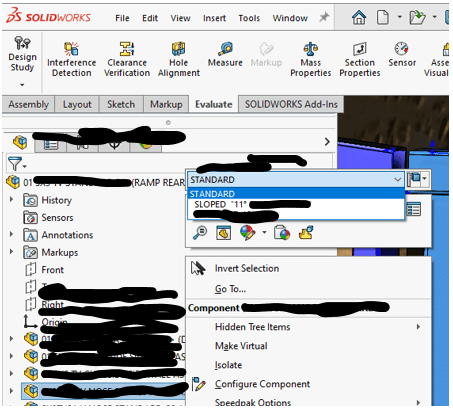Viewport: 453px width, 409px height.
Task: Click the yellow component mates icon
Action: [x=306, y=232]
